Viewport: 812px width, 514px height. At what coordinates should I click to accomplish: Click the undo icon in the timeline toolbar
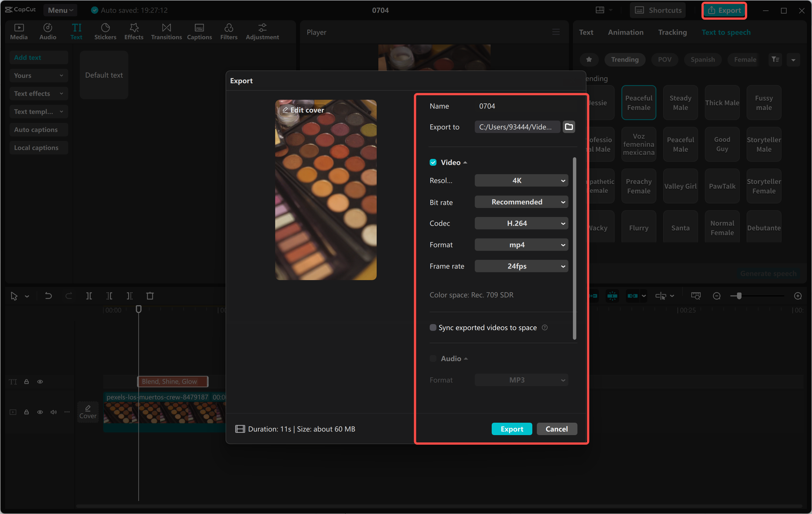[48, 296]
